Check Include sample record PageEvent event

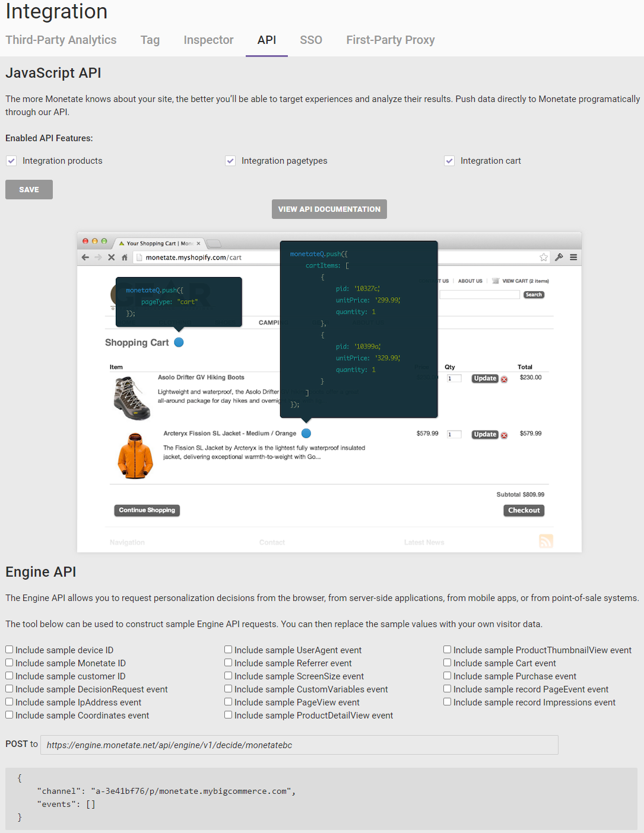448,689
